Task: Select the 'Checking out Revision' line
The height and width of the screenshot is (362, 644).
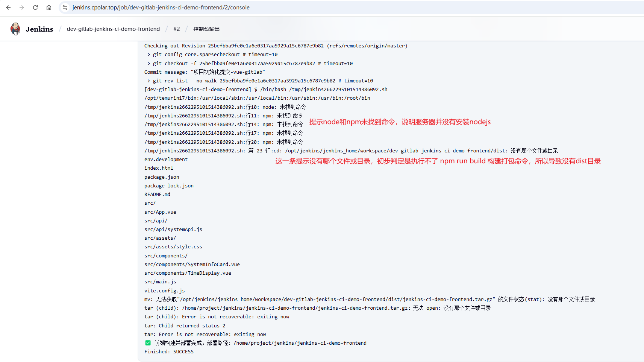Action: coord(276,46)
